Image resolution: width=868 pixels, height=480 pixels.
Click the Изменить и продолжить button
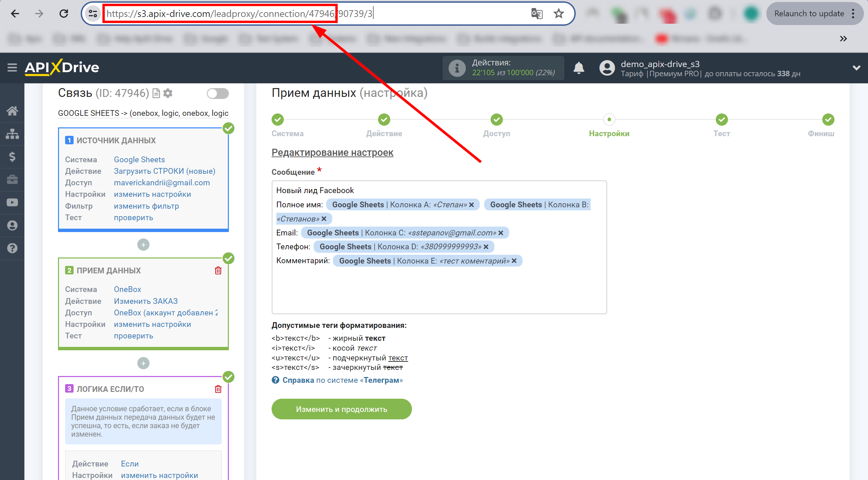coord(341,409)
